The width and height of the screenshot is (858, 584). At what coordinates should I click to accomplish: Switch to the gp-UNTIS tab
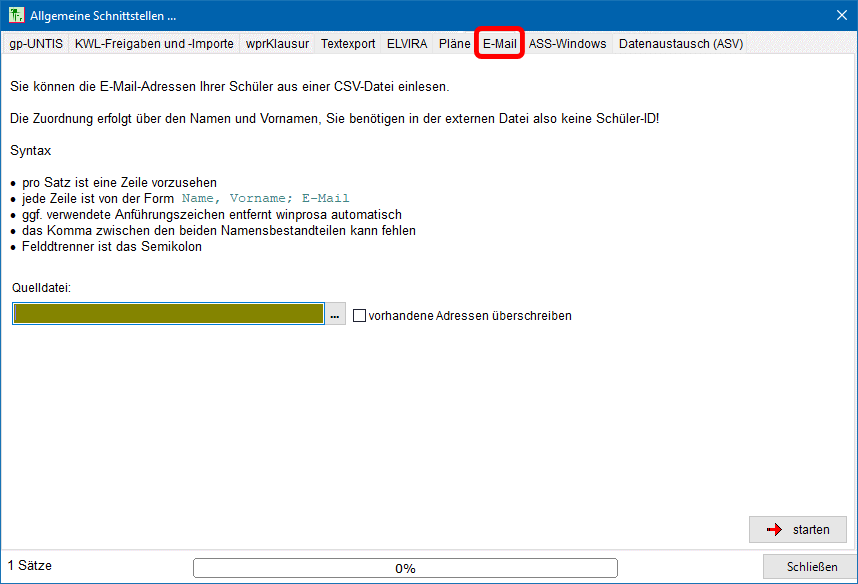click(36, 44)
